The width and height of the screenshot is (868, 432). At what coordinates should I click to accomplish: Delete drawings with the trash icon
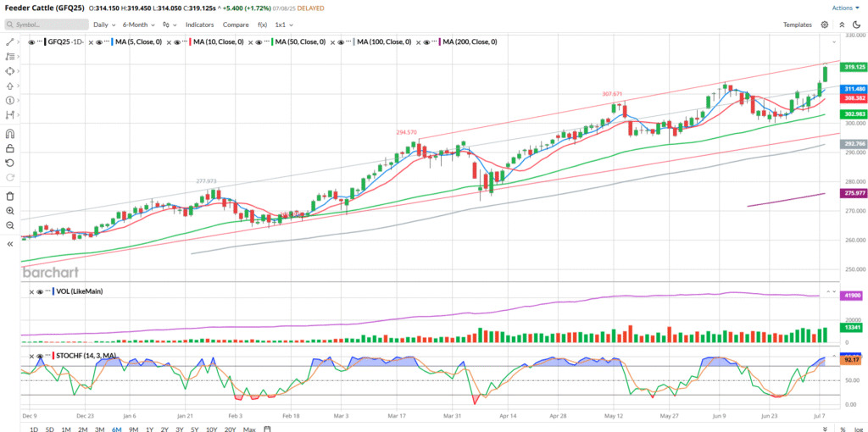point(10,196)
